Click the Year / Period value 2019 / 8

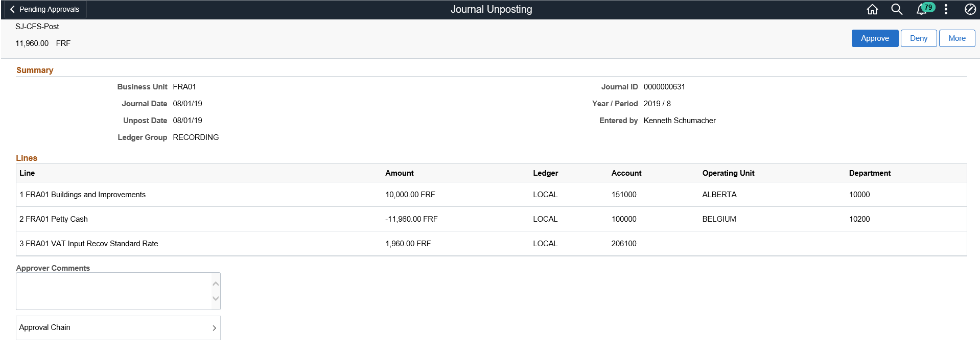657,104
